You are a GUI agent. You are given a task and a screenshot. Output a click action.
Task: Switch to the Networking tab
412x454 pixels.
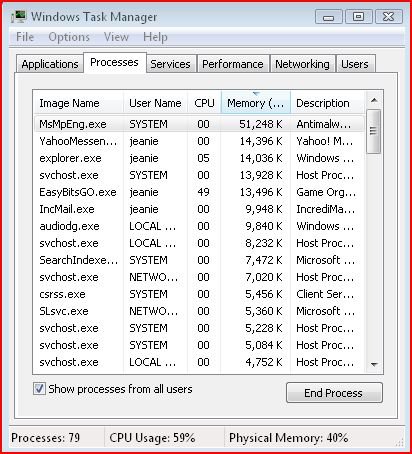302,64
